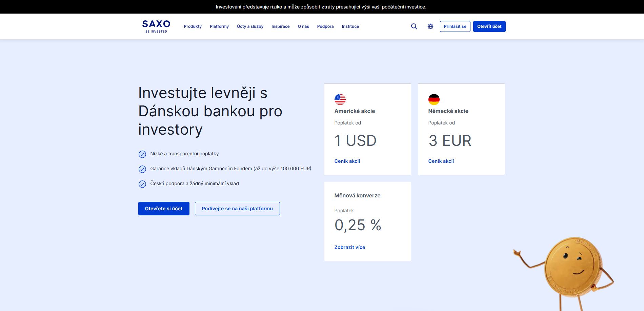This screenshot has width=644, height=311.
Task: Click the 'Americké akcie' card title
Action: (355, 111)
